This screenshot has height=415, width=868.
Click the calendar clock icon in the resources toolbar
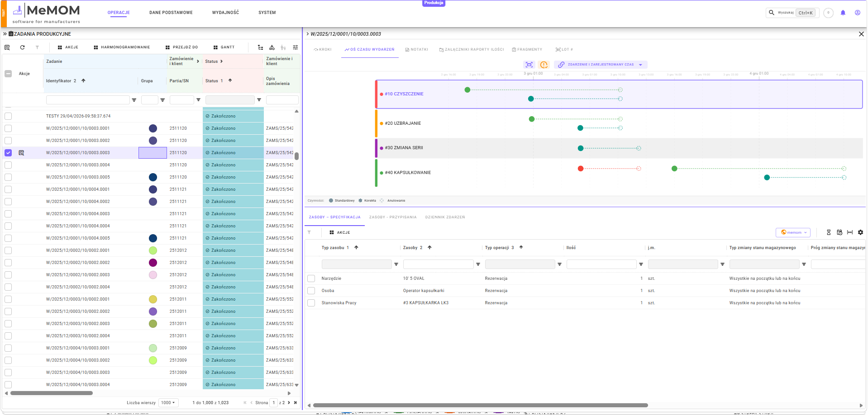pyautogui.click(x=839, y=232)
